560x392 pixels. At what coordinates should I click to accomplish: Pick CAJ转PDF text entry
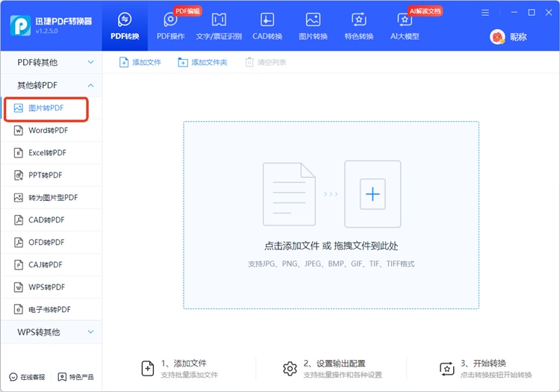point(46,265)
